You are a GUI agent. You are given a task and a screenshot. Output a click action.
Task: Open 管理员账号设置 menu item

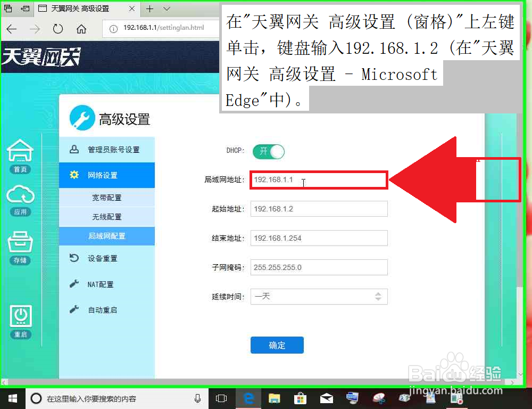point(107,150)
